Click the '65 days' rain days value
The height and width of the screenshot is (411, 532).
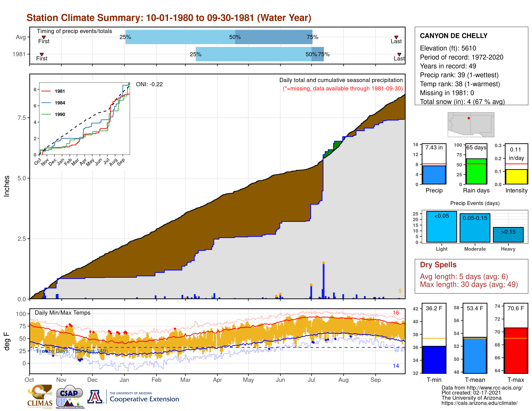coord(476,147)
